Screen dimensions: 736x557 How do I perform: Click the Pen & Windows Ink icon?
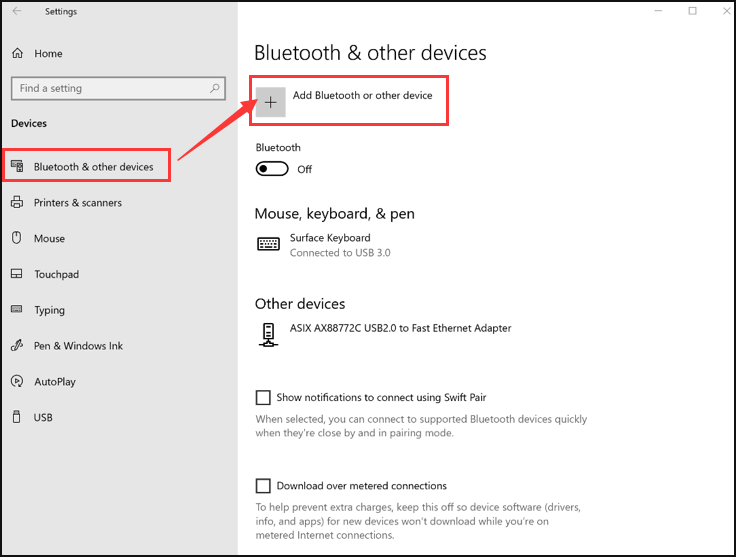coord(17,345)
